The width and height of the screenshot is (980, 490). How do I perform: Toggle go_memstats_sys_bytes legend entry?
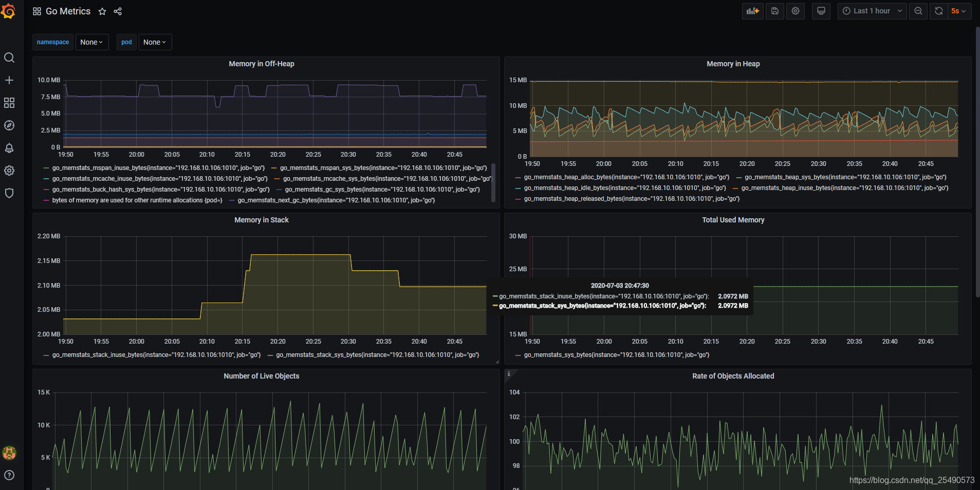coord(617,355)
